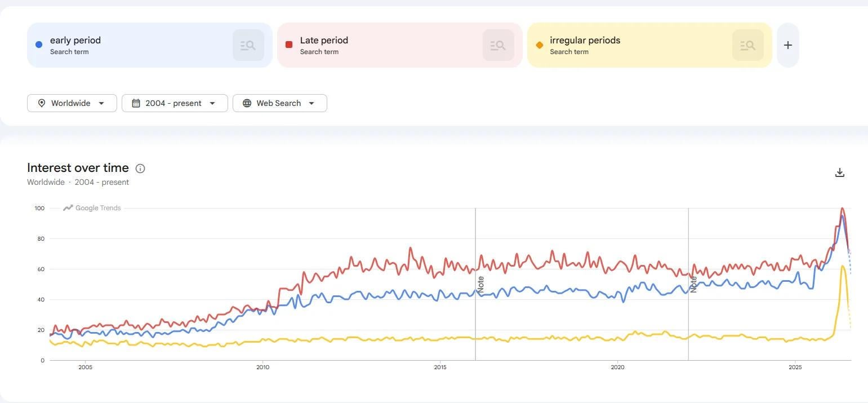Click the Note marker near 2016
Image resolution: width=868 pixels, height=403 pixels.
click(480, 284)
